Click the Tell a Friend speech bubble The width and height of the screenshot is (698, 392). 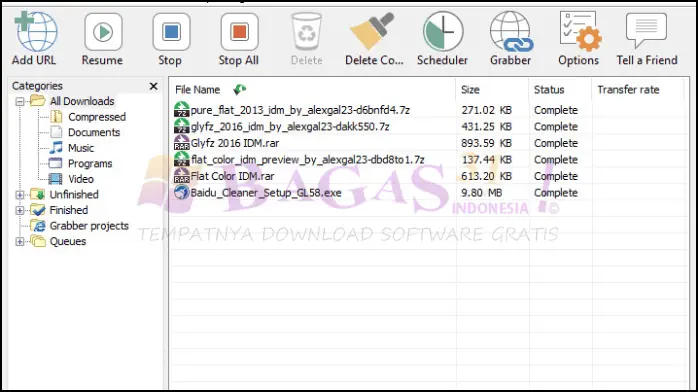pyautogui.click(x=646, y=30)
